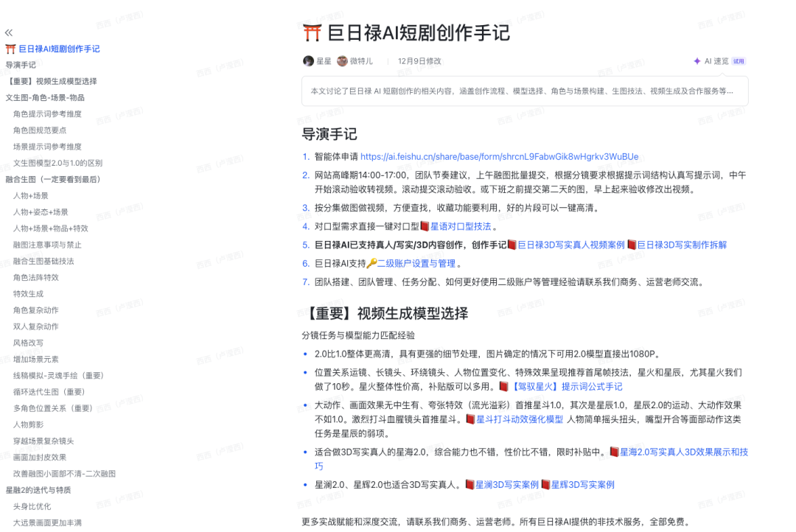The width and height of the screenshot is (796, 532).
Task: Open the 星海2.0写实真人3D效果展示和技巧 link
Action: (x=684, y=452)
